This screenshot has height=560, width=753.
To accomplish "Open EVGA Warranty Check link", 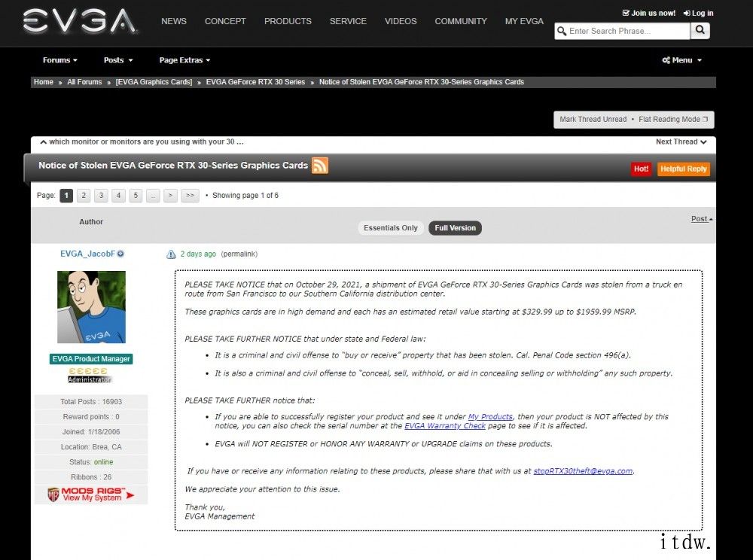I will pyautogui.click(x=445, y=426).
